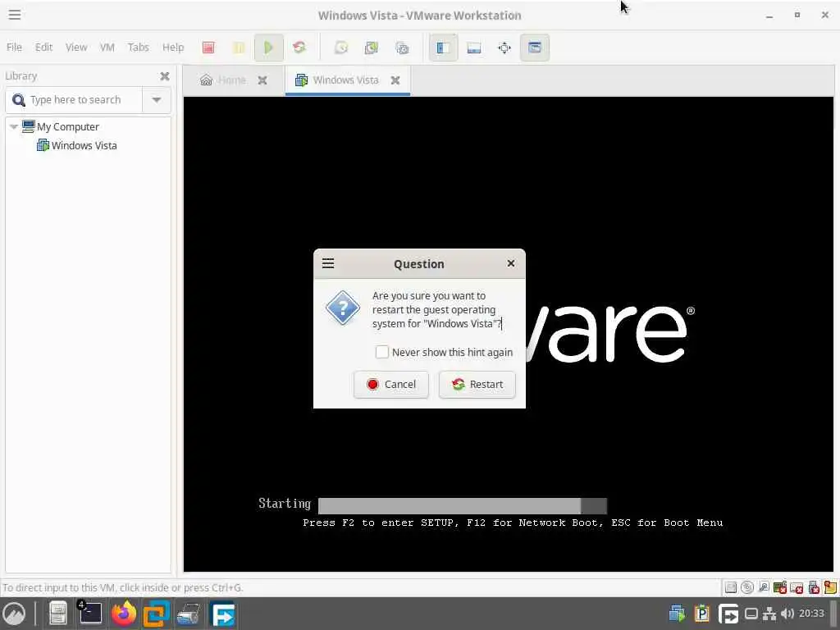
Task: Open the Edit menu
Action: (44, 47)
